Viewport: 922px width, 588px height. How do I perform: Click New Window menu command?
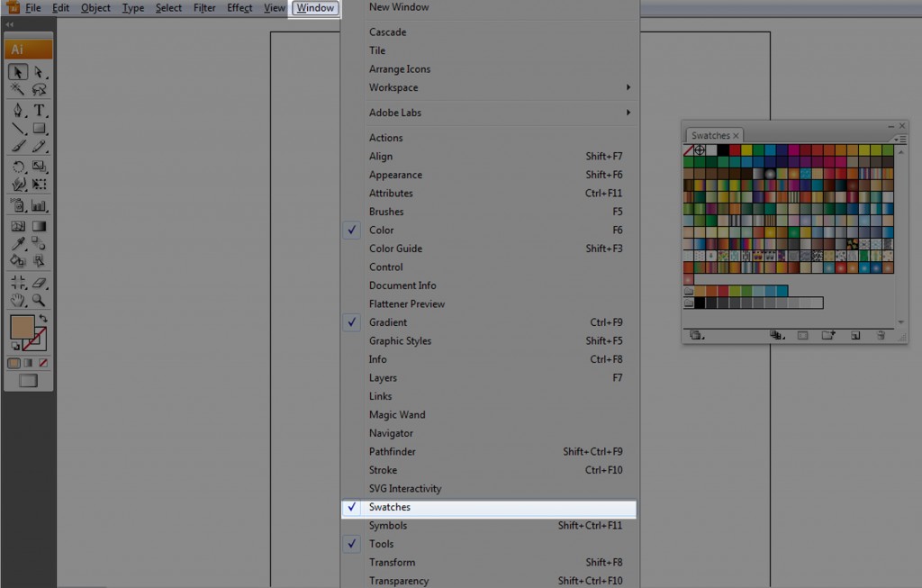point(399,7)
